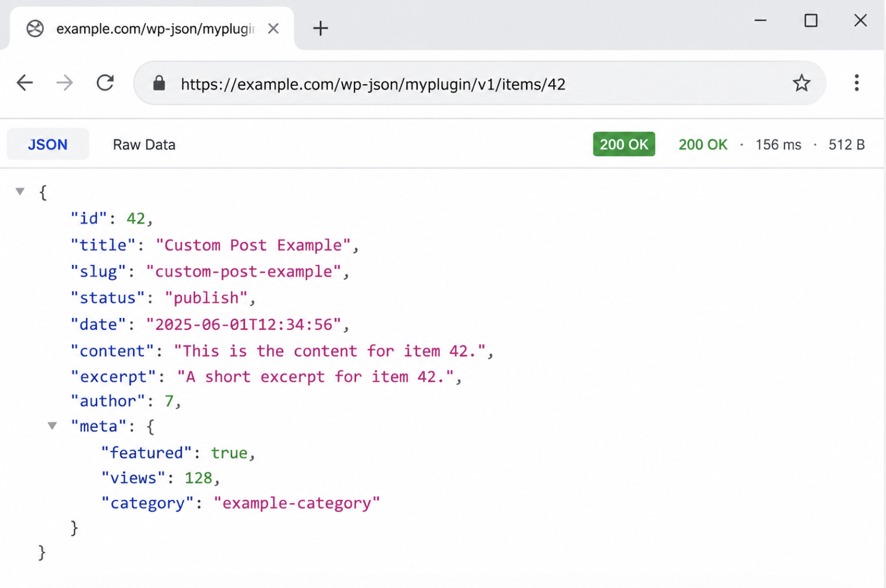
Task: Click the "date" key
Action: pos(98,324)
